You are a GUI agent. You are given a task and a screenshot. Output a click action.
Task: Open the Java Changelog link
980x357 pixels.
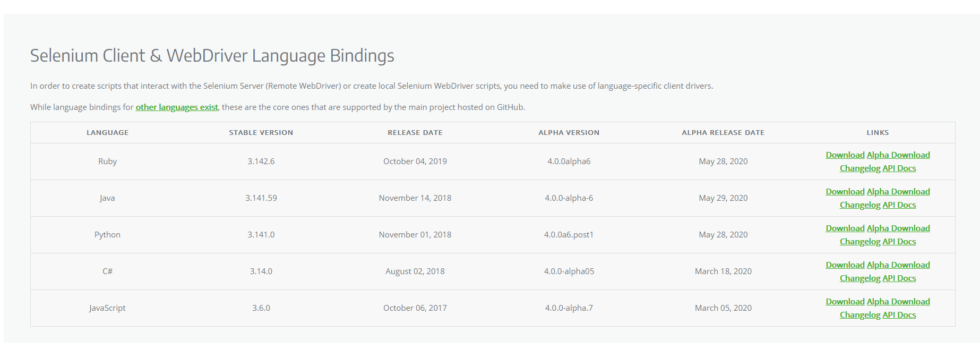859,205
